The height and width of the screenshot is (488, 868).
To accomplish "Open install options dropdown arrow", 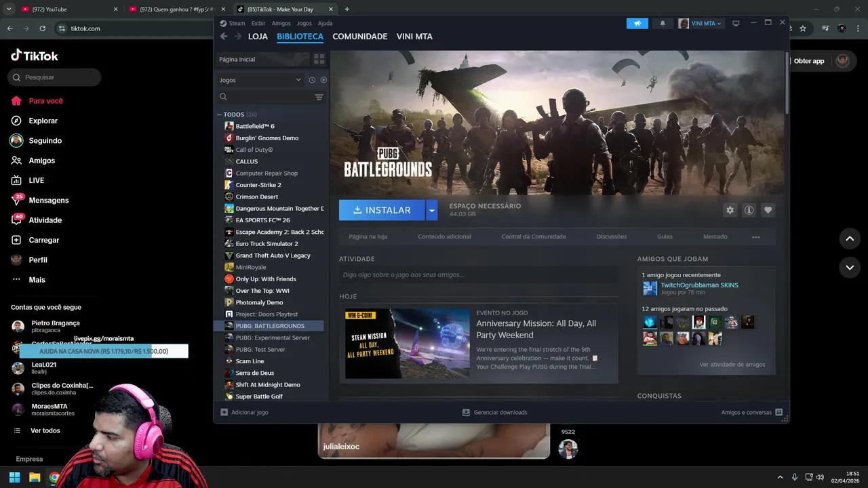I will (431, 210).
